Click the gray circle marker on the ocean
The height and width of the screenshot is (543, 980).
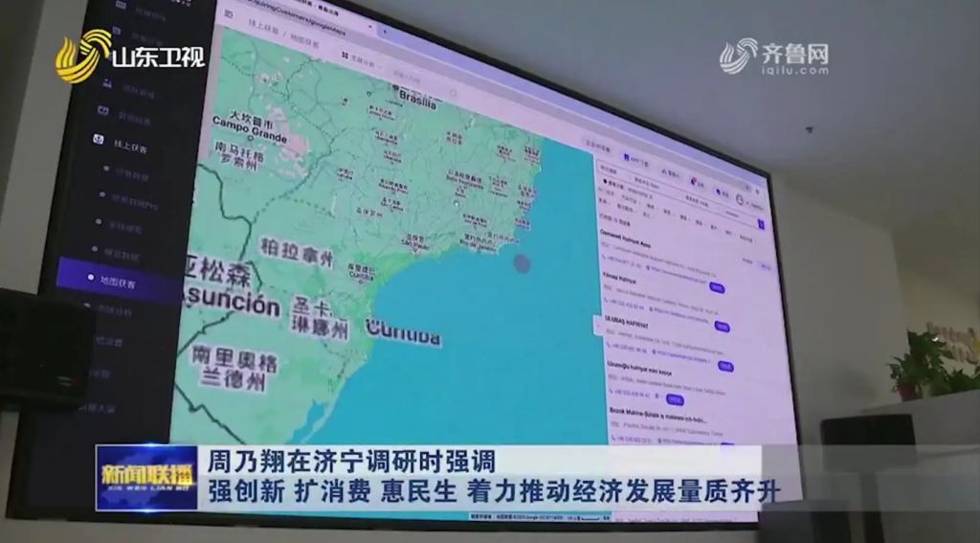[521, 263]
